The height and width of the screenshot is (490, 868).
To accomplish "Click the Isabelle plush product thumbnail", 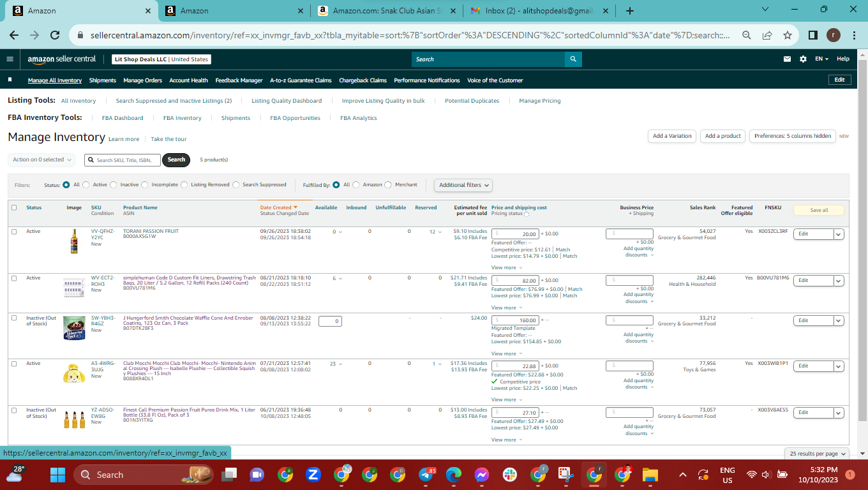I will pos(73,373).
